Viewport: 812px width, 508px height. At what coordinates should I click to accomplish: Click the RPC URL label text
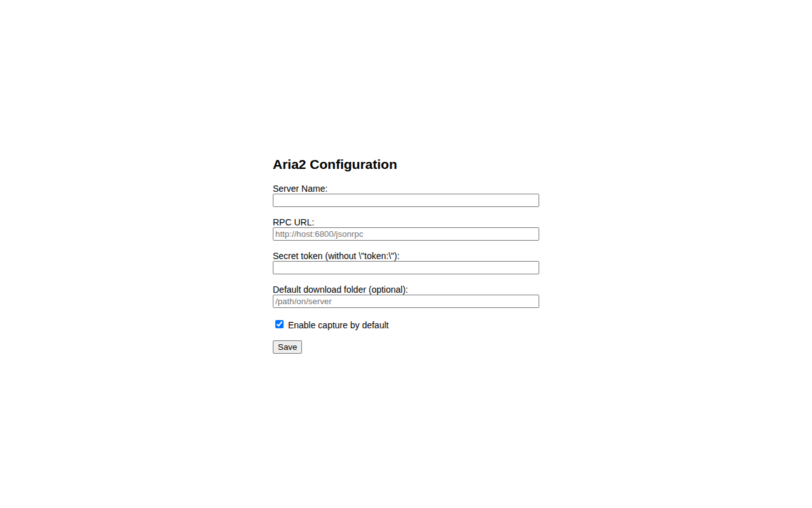(294, 222)
